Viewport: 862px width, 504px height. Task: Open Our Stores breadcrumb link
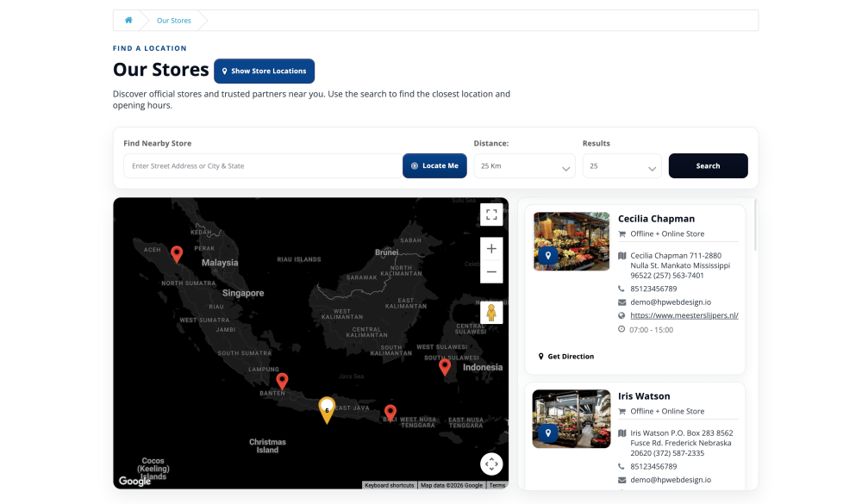coord(174,20)
